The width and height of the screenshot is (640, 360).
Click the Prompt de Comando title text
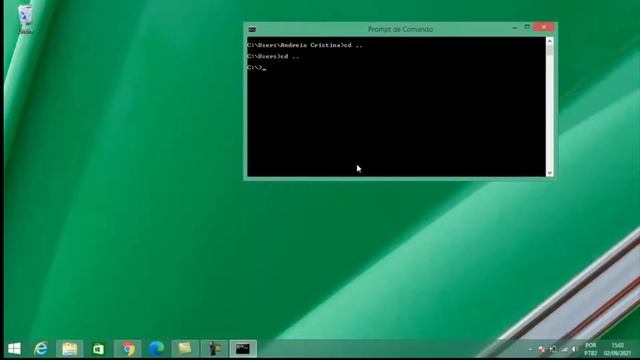(400, 29)
